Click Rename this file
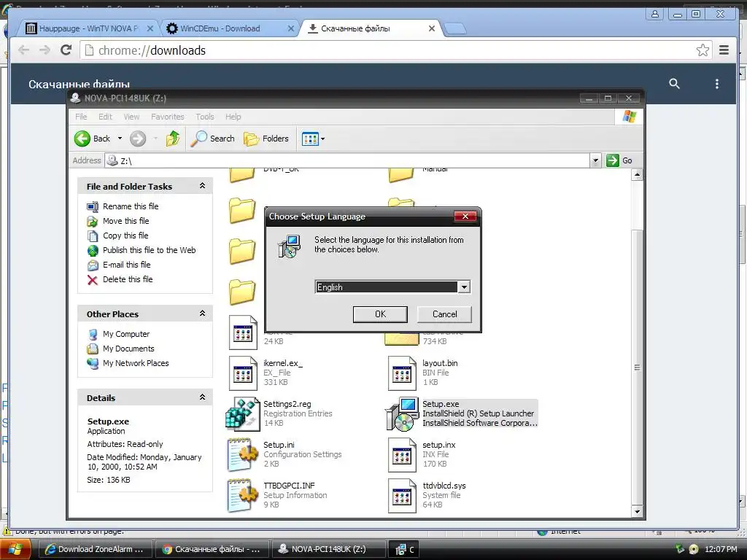This screenshot has height=560, width=747. tap(131, 206)
